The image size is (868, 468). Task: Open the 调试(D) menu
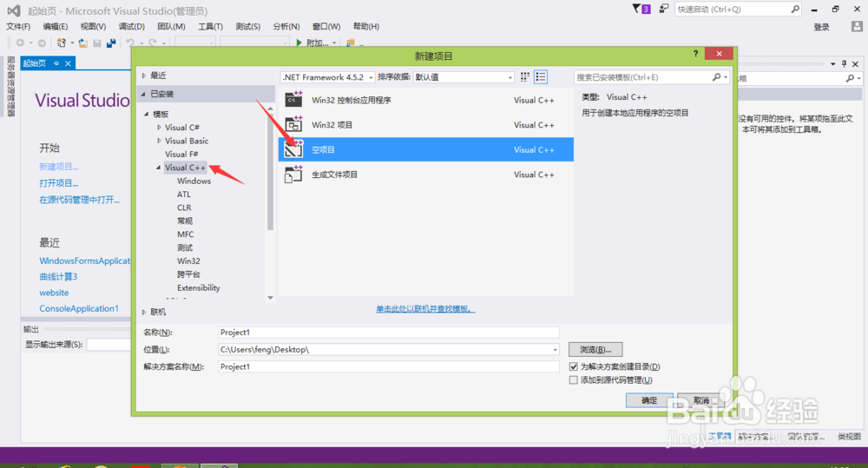click(132, 27)
